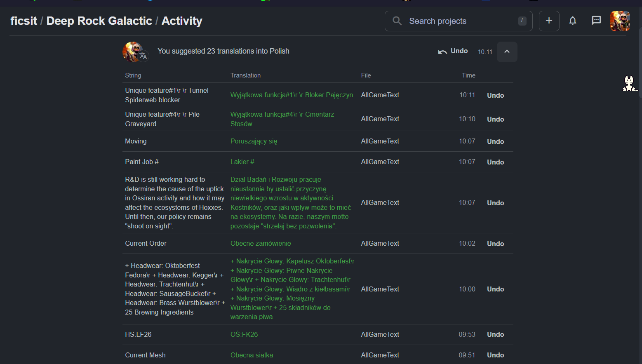The height and width of the screenshot is (364, 642).
Task: Open translation 'Wyjątkowa funkcja#4\r \r Cmentarz Stosów'
Action: coord(282,119)
